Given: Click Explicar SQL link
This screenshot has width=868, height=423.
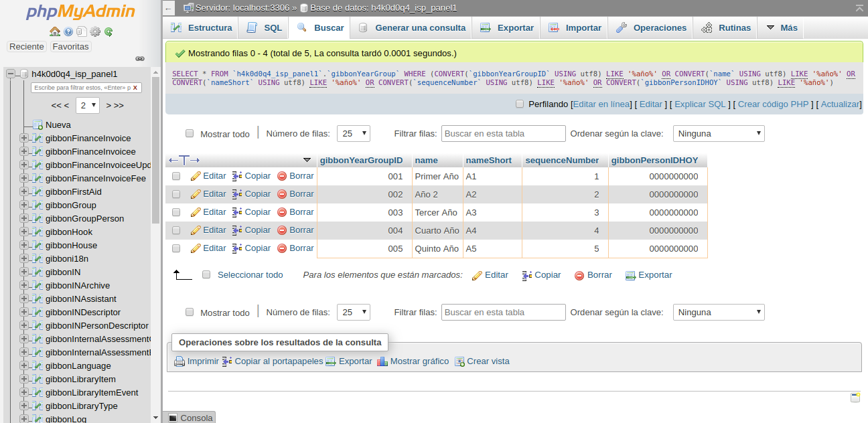Looking at the screenshot, I should (x=700, y=104).
